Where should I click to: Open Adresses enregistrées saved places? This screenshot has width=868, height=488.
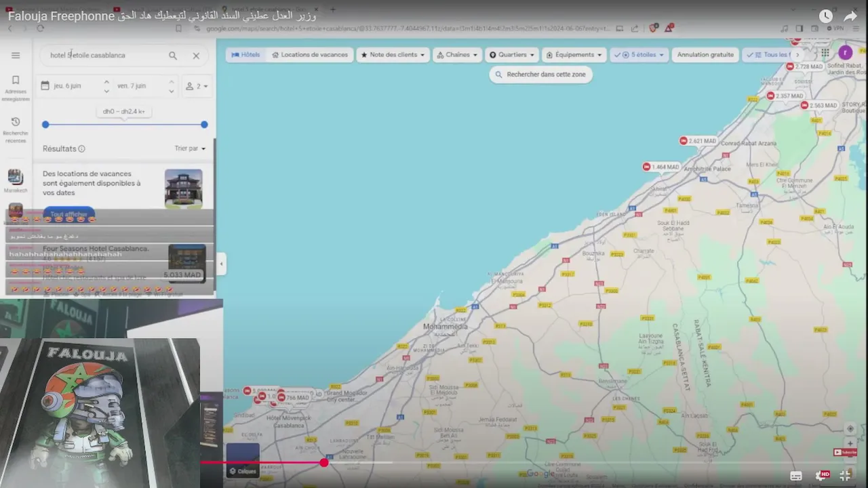[16, 88]
